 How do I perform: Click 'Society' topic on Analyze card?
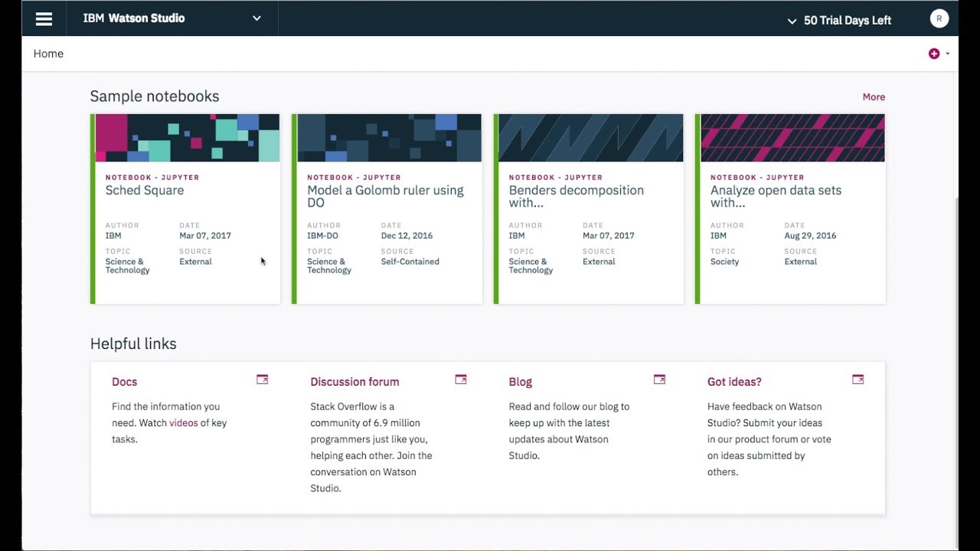724,262
